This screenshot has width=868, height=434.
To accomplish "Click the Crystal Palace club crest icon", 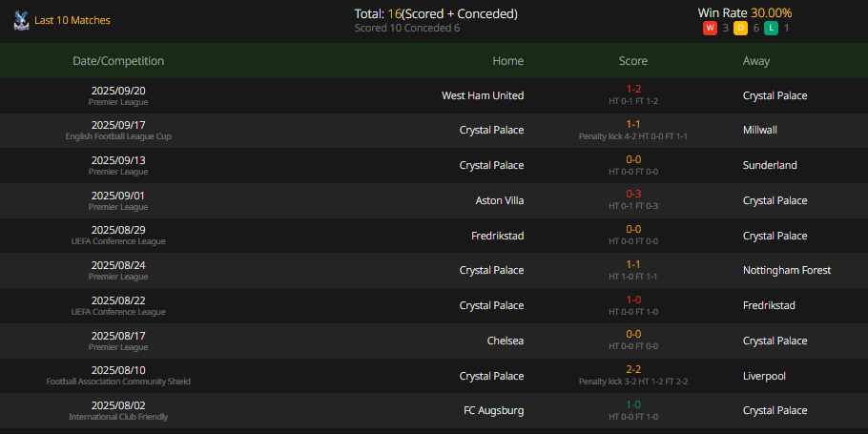I will (21, 20).
